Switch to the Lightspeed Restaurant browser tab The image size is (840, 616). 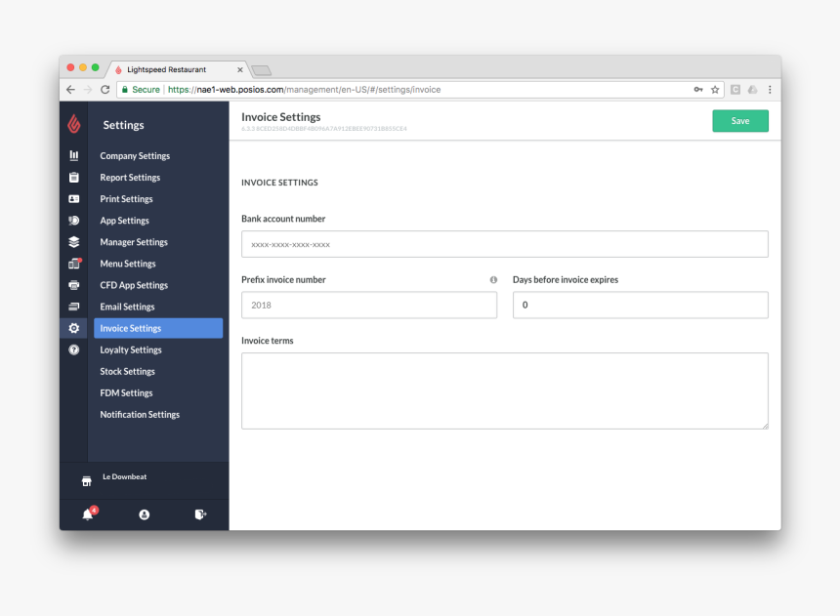tap(174, 70)
